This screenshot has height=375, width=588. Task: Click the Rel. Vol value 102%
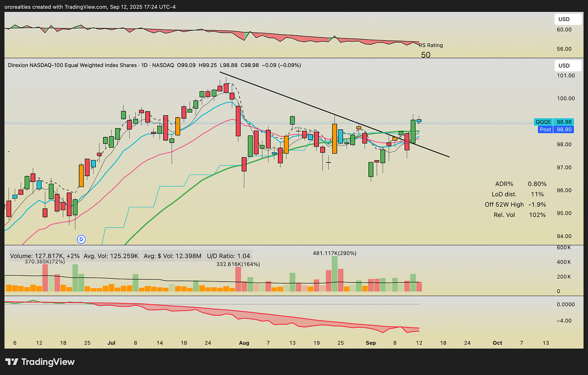click(x=537, y=215)
